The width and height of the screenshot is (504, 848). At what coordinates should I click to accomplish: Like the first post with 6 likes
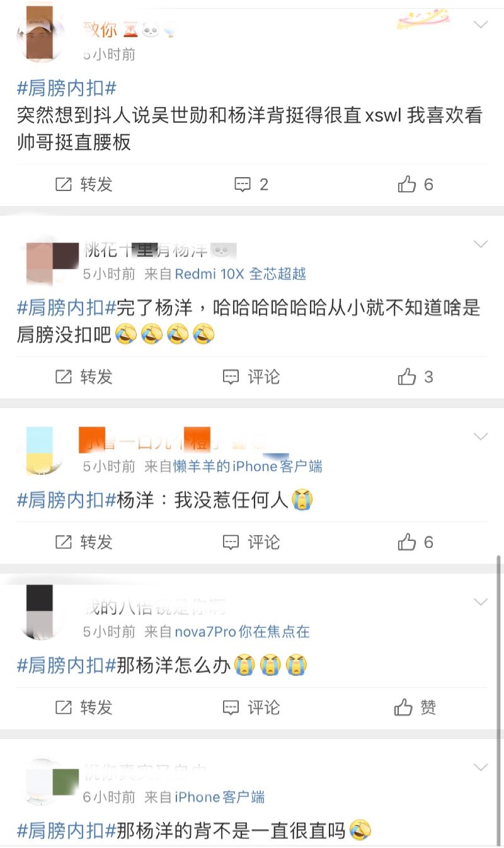pyautogui.click(x=416, y=185)
